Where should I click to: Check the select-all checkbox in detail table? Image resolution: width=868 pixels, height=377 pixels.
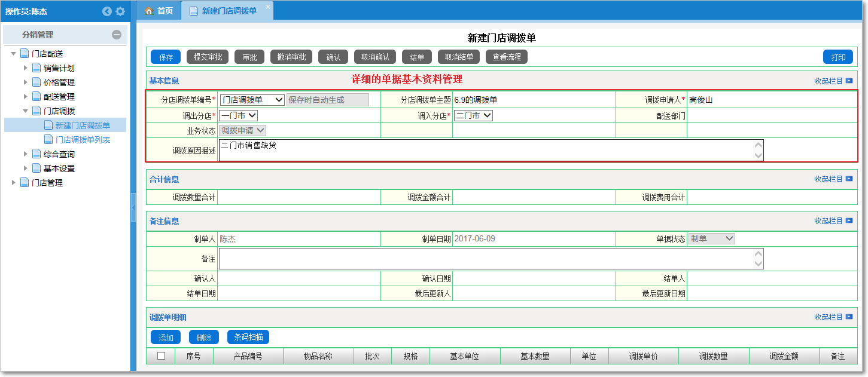(161, 356)
